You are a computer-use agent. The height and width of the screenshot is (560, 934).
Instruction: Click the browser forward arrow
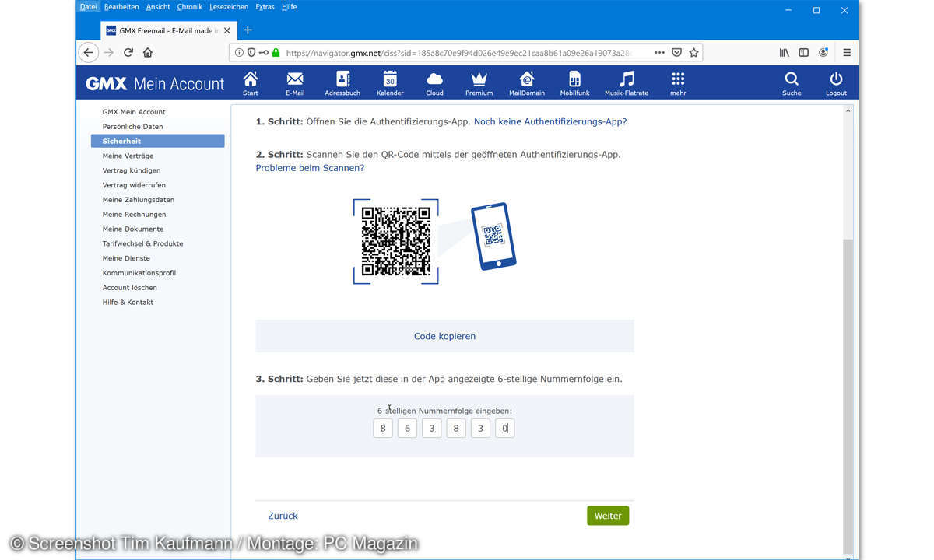109,53
